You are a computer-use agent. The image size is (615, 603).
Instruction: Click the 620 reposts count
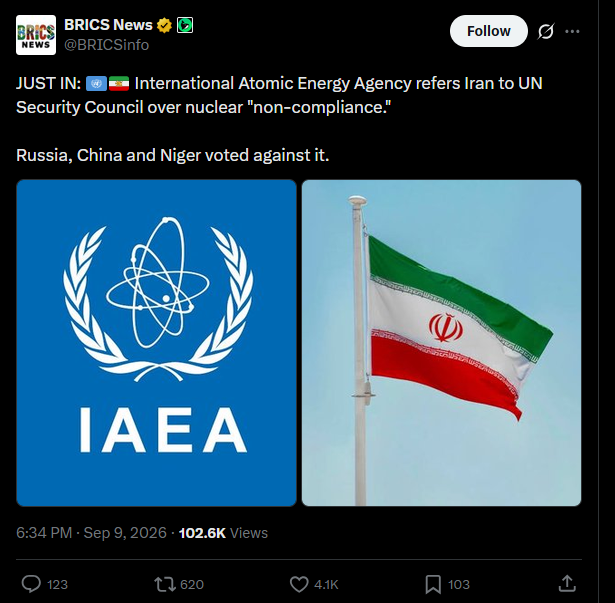(x=192, y=585)
